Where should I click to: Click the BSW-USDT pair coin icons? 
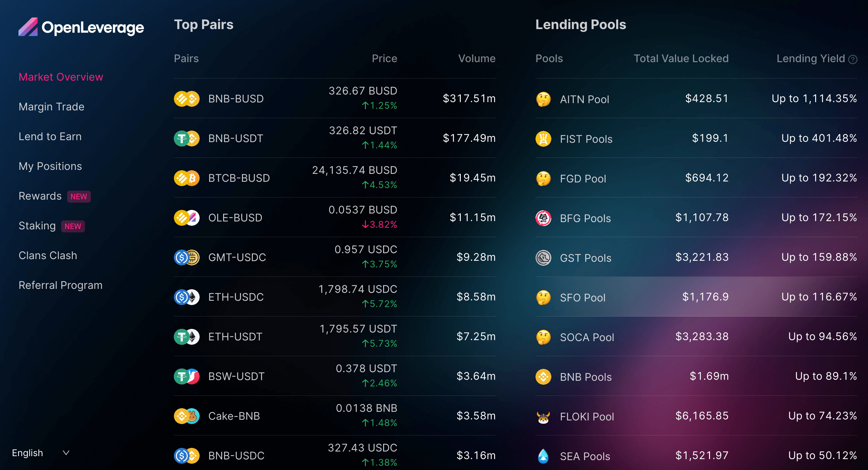[x=187, y=376]
